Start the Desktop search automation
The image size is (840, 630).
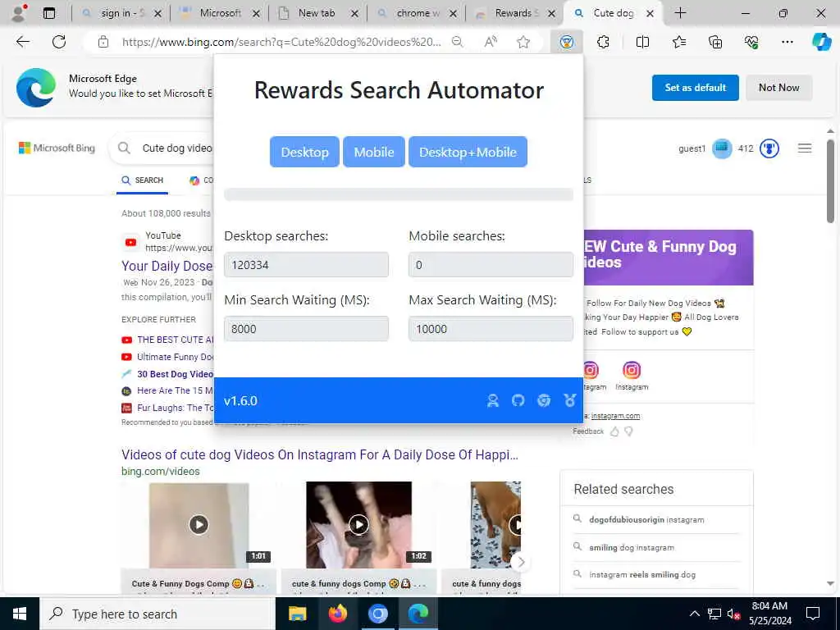coord(304,152)
